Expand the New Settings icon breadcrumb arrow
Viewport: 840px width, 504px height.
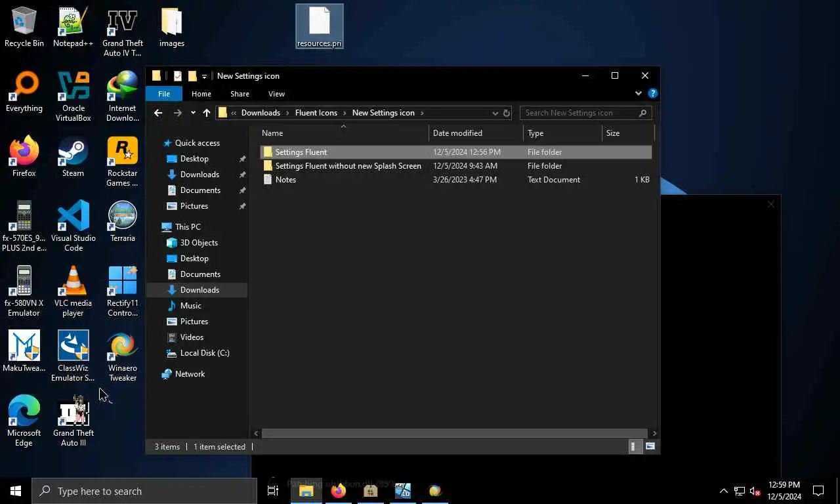click(x=422, y=113)
